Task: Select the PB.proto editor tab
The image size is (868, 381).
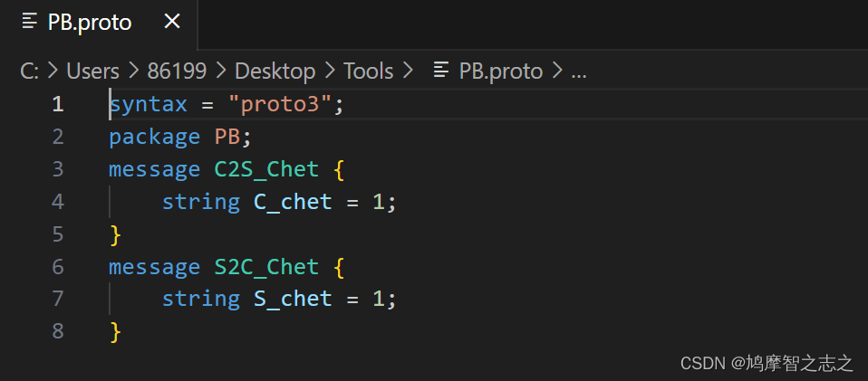Action: (x=99, y=24)
